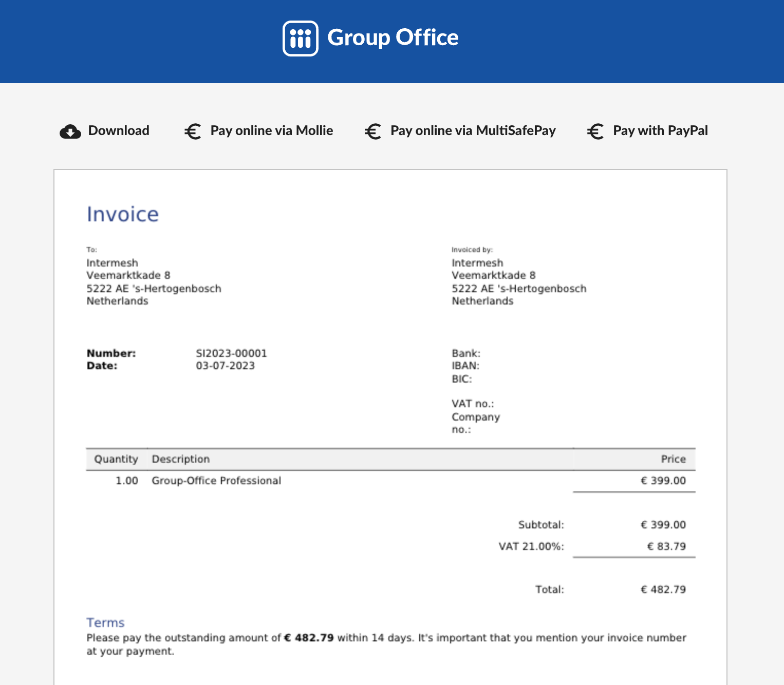Click the cloud download icon
Screen dimensions: 784x685
70,131
